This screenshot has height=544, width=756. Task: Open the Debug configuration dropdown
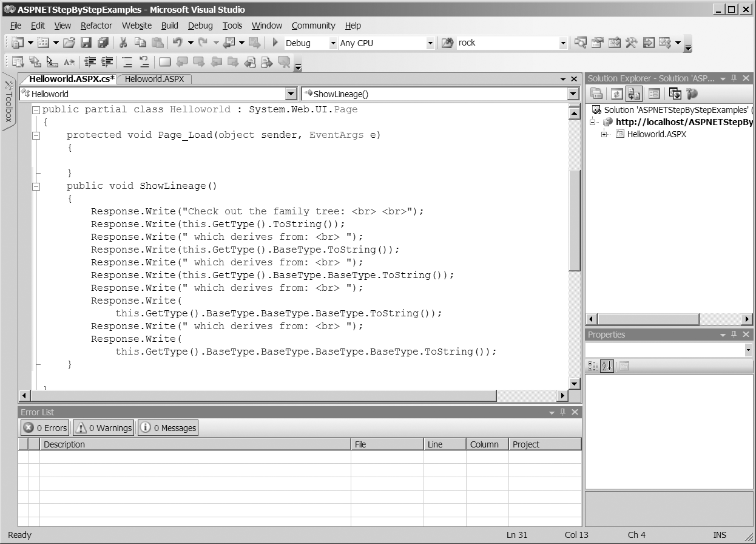click(332, 43)
